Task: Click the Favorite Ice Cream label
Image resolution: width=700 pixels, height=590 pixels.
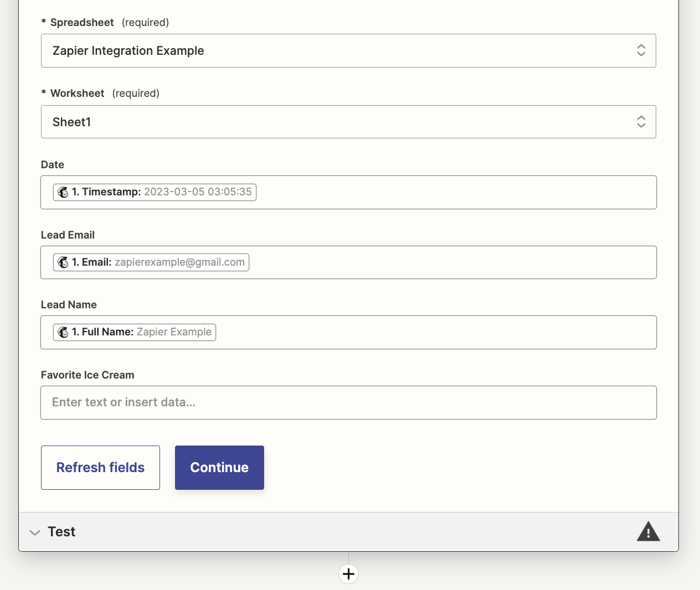Action: (87, 375)
